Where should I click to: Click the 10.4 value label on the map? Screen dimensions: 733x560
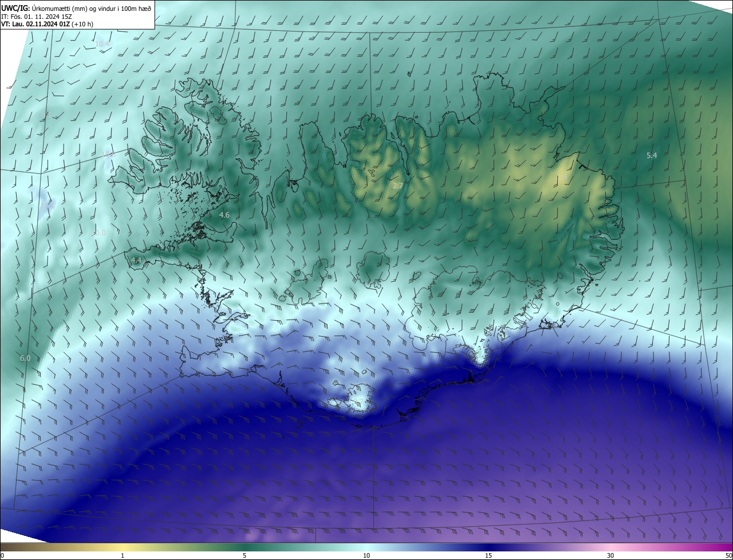click(103, 44)
